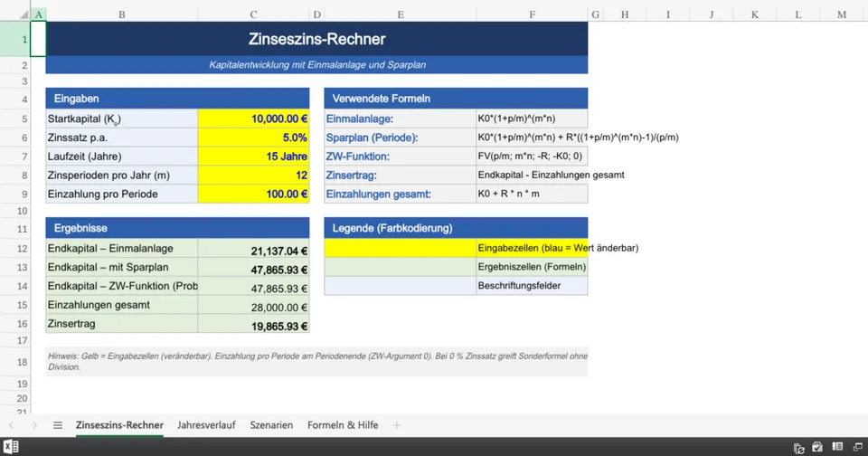Select row 18 header

point(15,362)
